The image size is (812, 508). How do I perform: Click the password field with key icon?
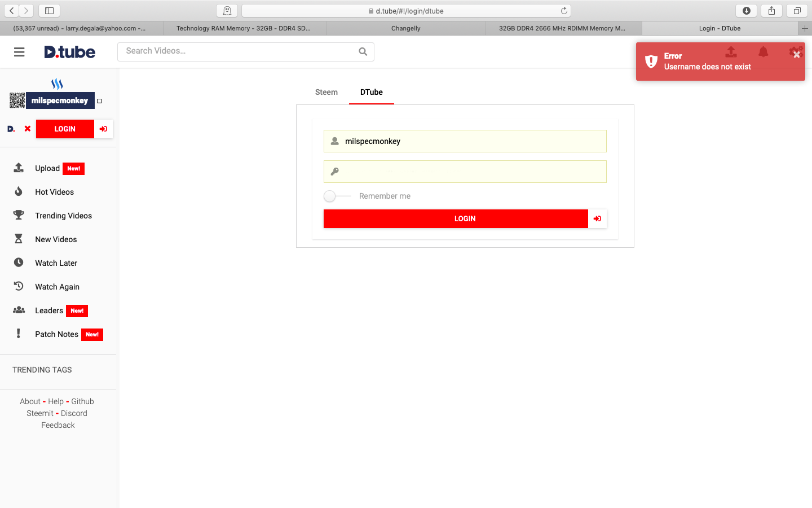click(465, 172)
